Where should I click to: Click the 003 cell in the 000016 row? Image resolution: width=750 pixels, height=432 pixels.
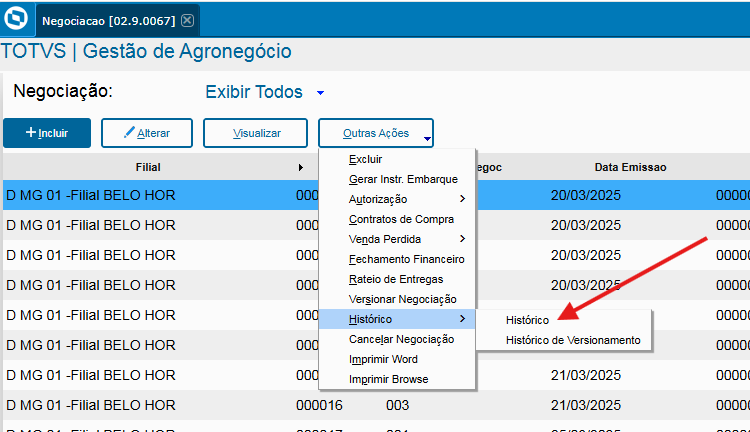[397, 405]
